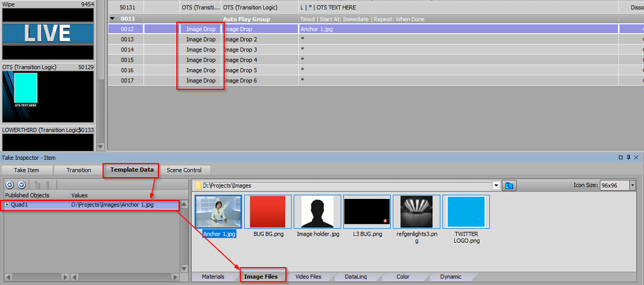Open the Dynamic browser tab
Screen dimensions: 644x285
point(450,277)
